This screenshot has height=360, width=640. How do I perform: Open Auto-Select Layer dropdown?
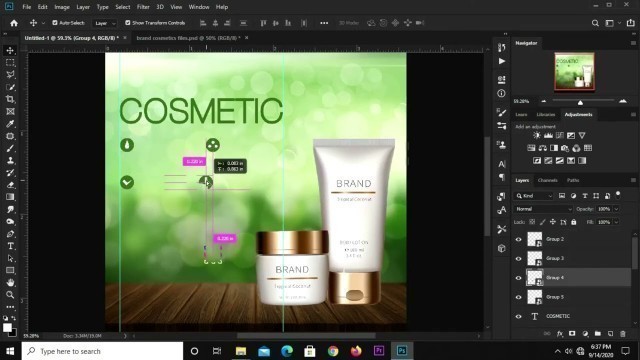click(x=105, y=23)
